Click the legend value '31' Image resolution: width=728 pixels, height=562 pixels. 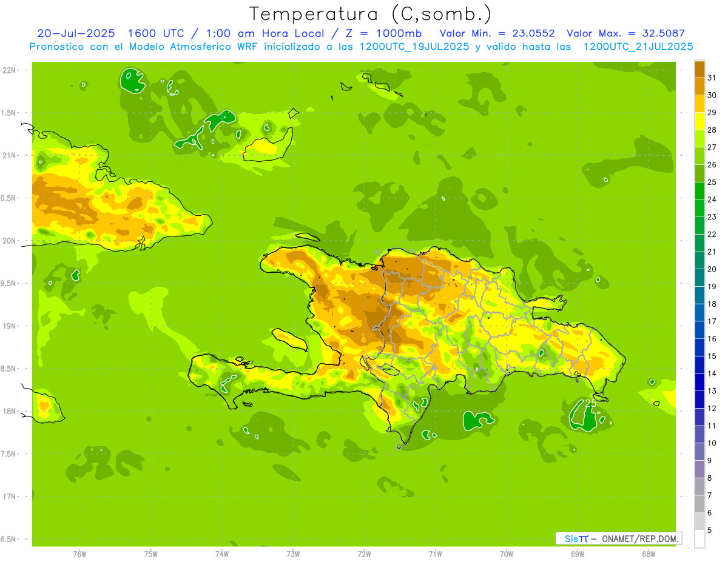tap(712, 78)
